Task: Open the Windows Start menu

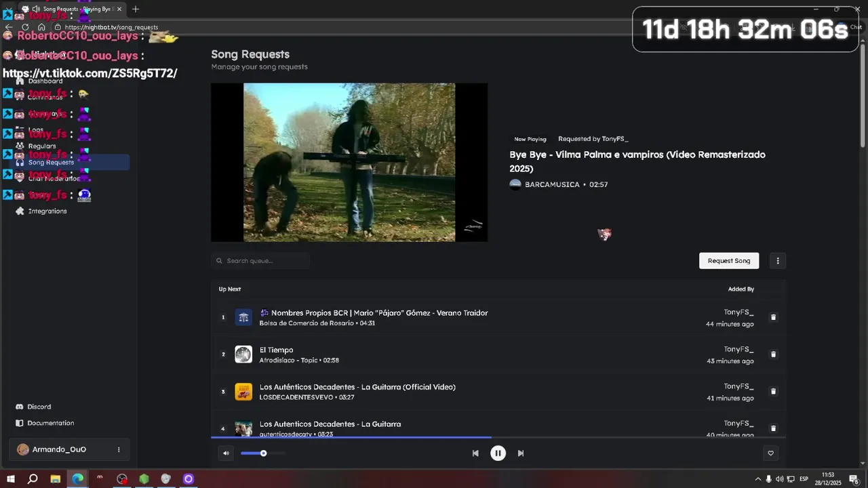Action: click(x=11, y=479)
